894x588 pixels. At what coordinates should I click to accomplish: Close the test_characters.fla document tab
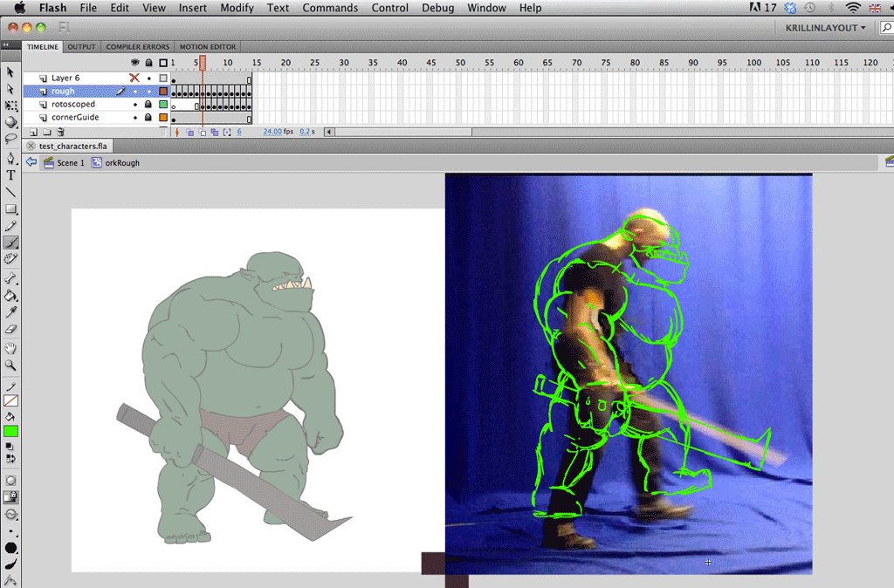tap(31, 147)
